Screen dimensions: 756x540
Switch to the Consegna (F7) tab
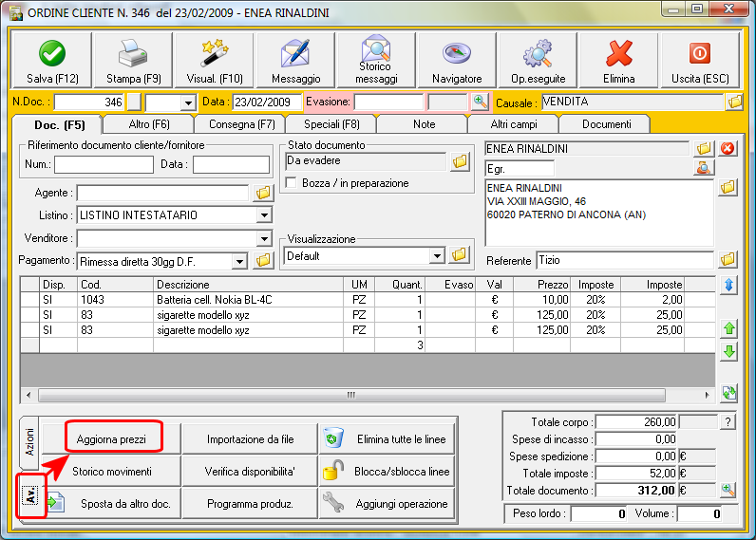click(239, 124)
